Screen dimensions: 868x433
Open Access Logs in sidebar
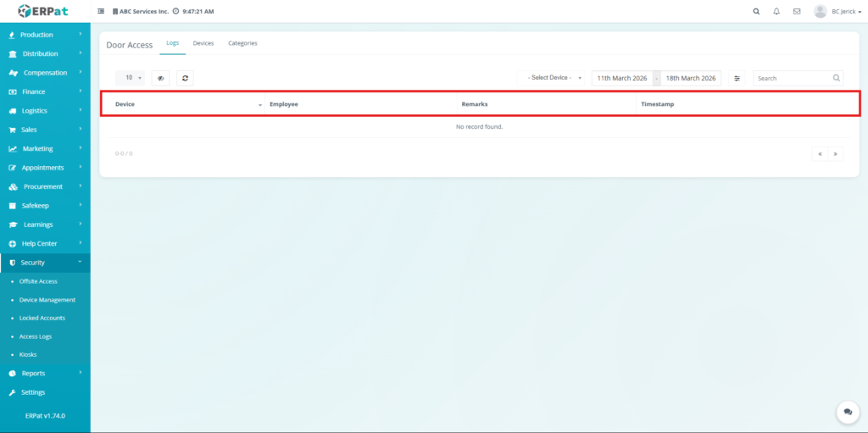(36, 336)
